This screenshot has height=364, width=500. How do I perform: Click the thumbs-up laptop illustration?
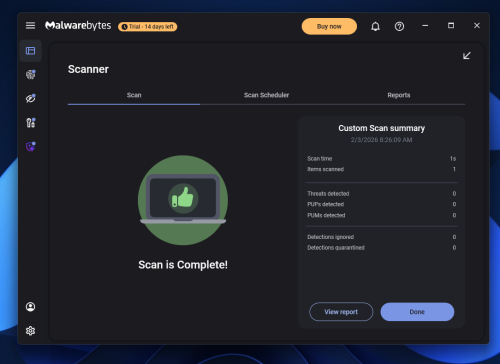(183, 200)
